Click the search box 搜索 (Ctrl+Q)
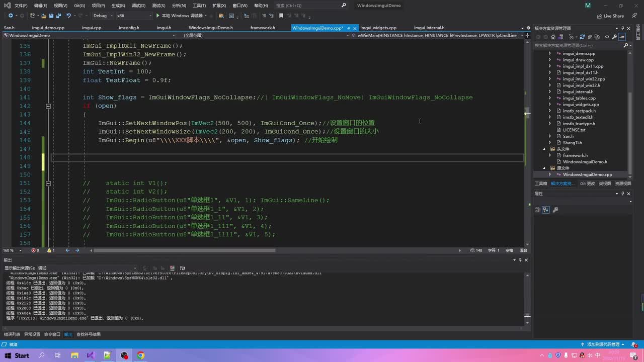This screenshot has height=362, width=644. [310, 6]
